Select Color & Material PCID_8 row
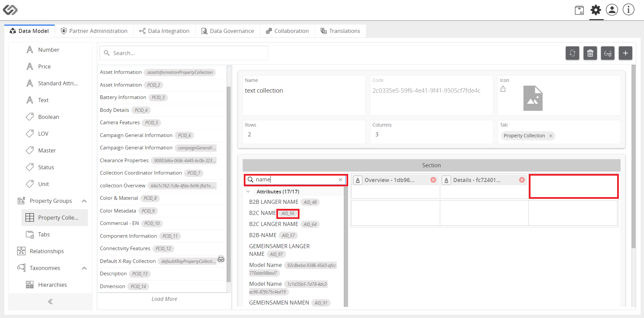Screen dimensions: 644x318 click(x=163, y=198)
